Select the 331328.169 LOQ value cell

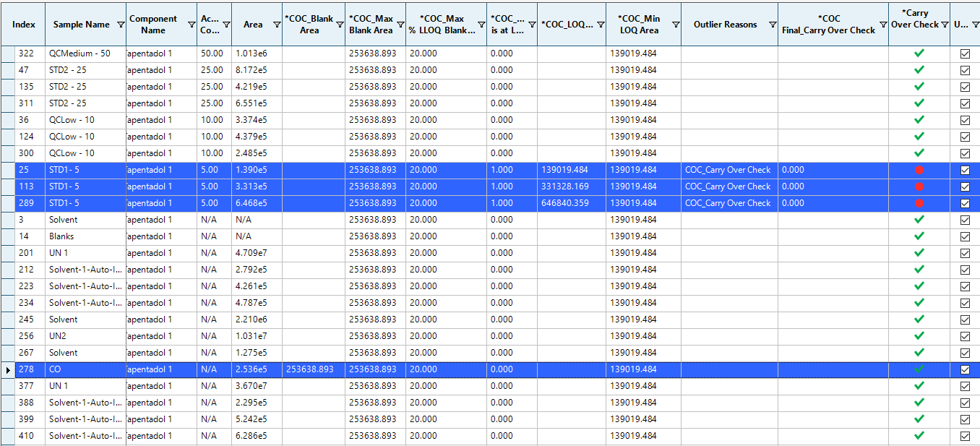click(x=572, y=186)
